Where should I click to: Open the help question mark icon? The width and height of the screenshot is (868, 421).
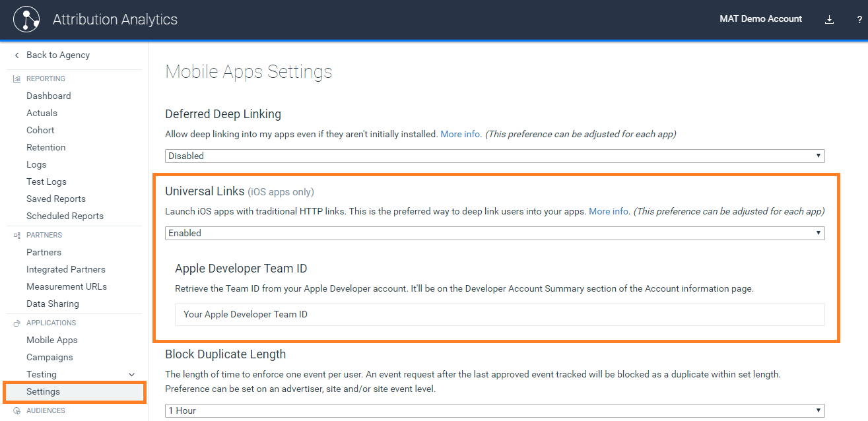[859, 20]
